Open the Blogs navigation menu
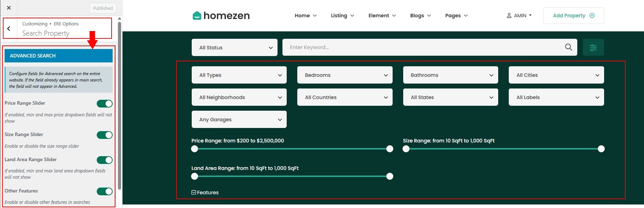644x208 pixels. coord(420,16)
